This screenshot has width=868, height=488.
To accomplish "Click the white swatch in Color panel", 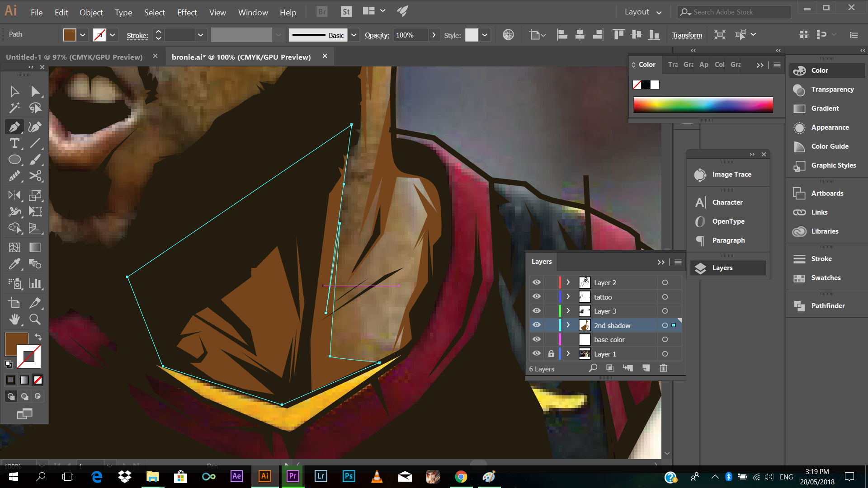I will click(655, 84).
